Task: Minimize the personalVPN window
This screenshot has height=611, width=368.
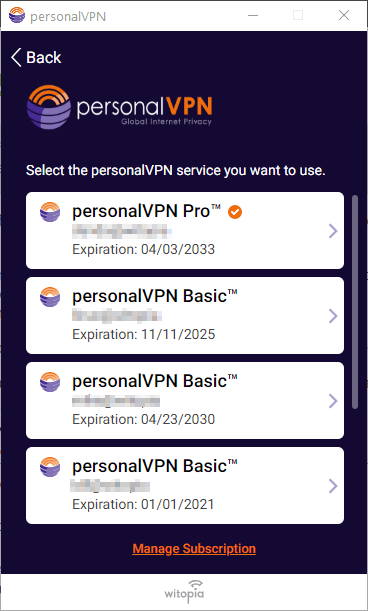Action: (253, 16)
